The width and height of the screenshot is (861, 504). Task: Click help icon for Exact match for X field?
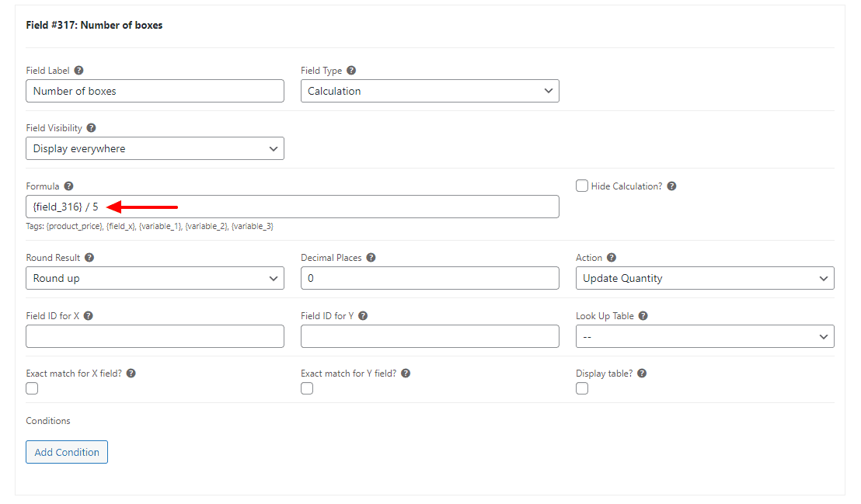tap(131, 374)
